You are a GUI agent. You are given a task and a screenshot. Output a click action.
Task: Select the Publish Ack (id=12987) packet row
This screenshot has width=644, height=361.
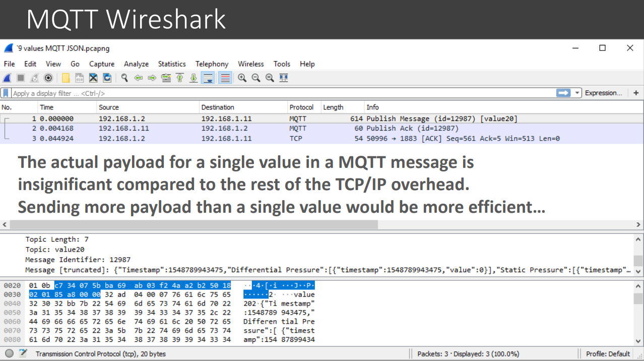pos(322,129)
